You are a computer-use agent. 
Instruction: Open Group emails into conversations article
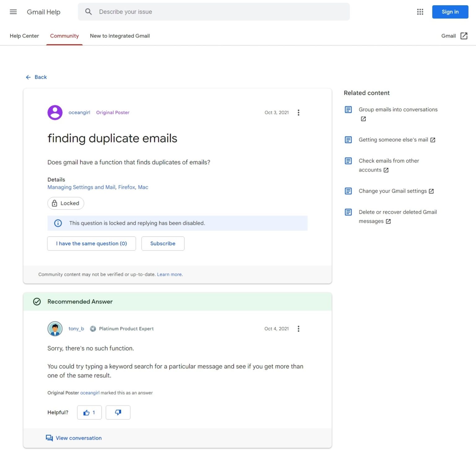point(398,110)
